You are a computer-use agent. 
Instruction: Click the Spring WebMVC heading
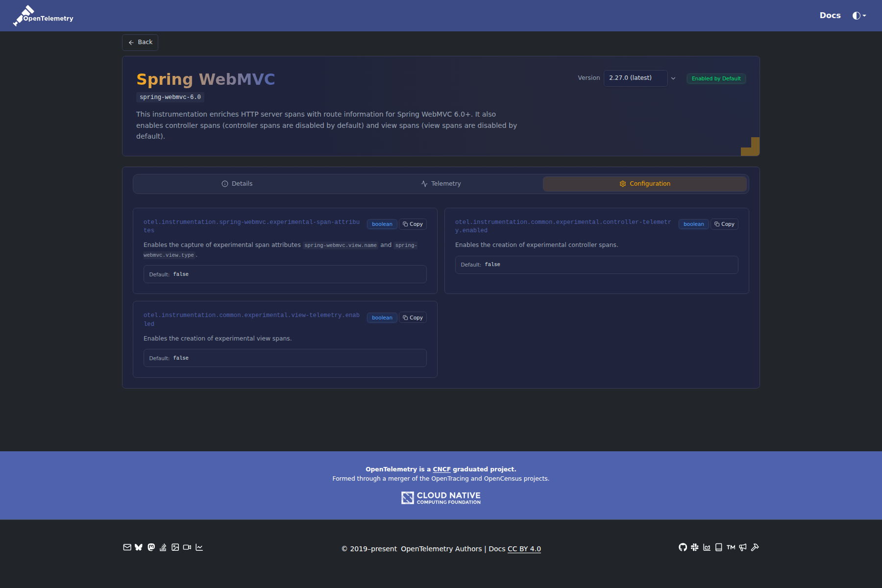coord(206,79)
